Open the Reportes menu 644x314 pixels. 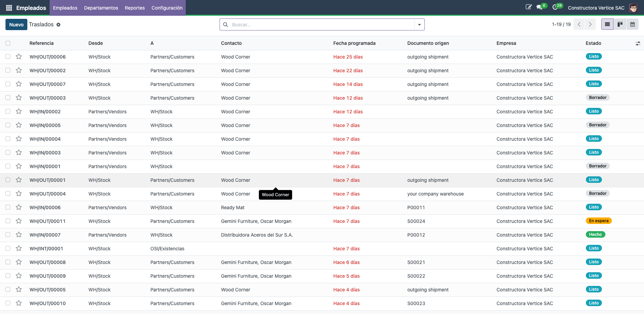coord(135,8)
